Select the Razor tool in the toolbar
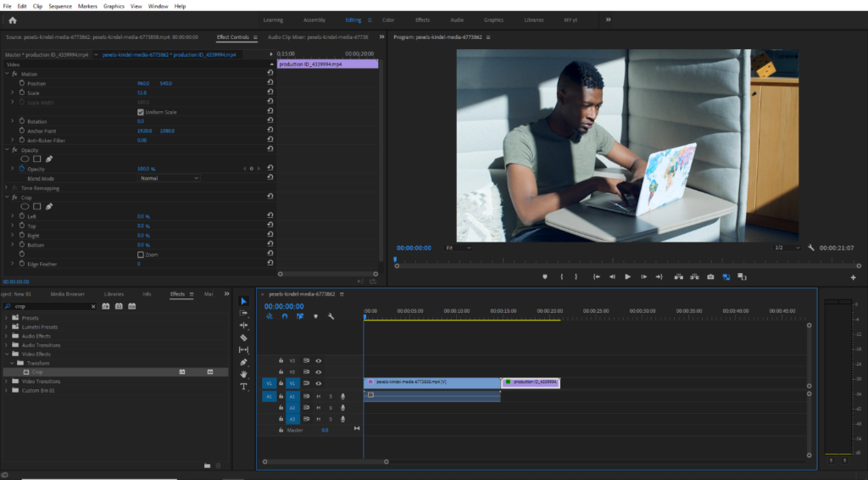This screenshot has height=480, width=868. pyautogui.click(x=244, y=338)
